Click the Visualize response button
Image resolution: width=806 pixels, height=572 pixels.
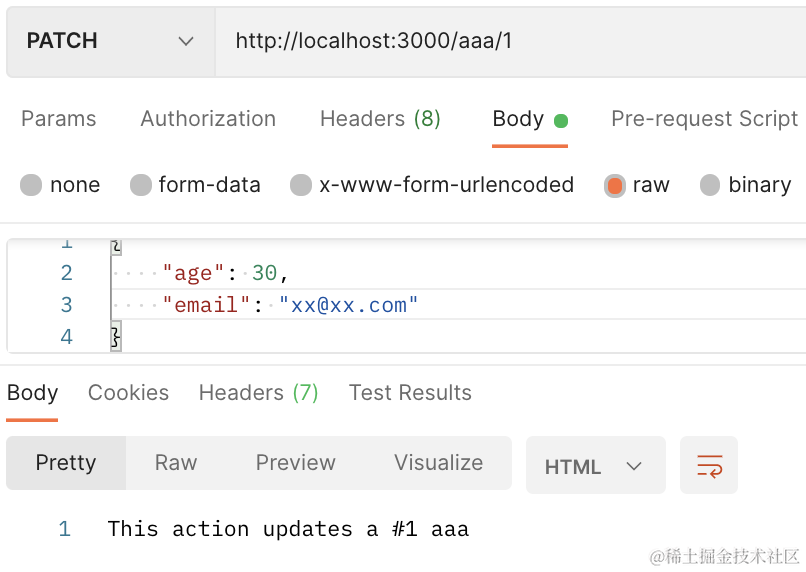[x=438, y=463]
